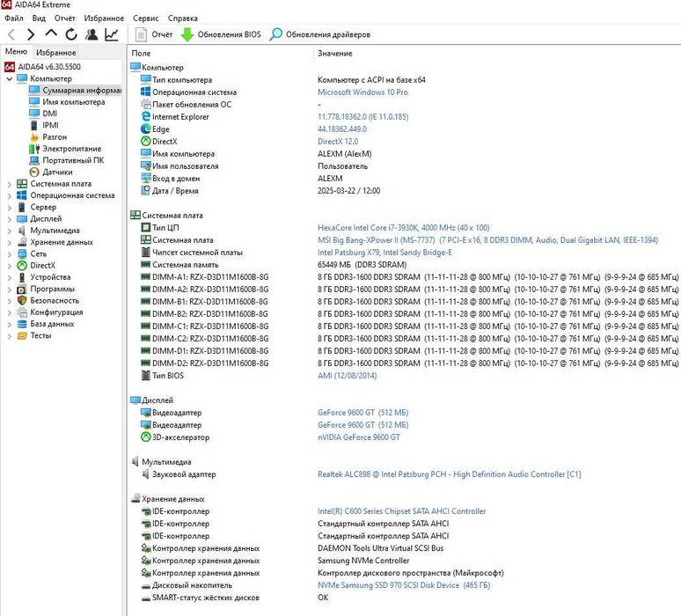Image resolution: width=681 pixels, height=616 pixels.
Task: Expand the Операционная система tree node
Action: 9,196
